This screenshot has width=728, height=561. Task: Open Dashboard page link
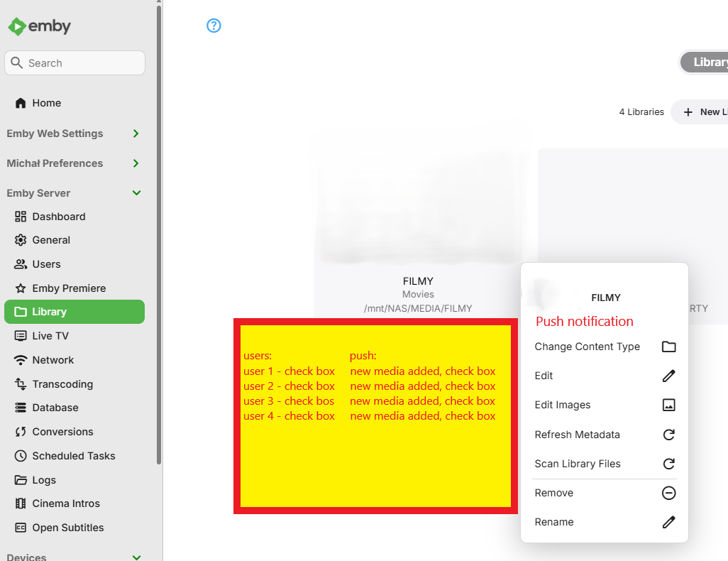[x=75, y=217]
